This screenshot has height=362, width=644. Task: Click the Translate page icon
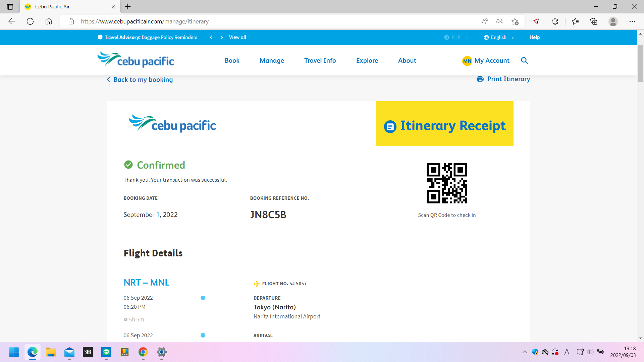click(500, 21)
